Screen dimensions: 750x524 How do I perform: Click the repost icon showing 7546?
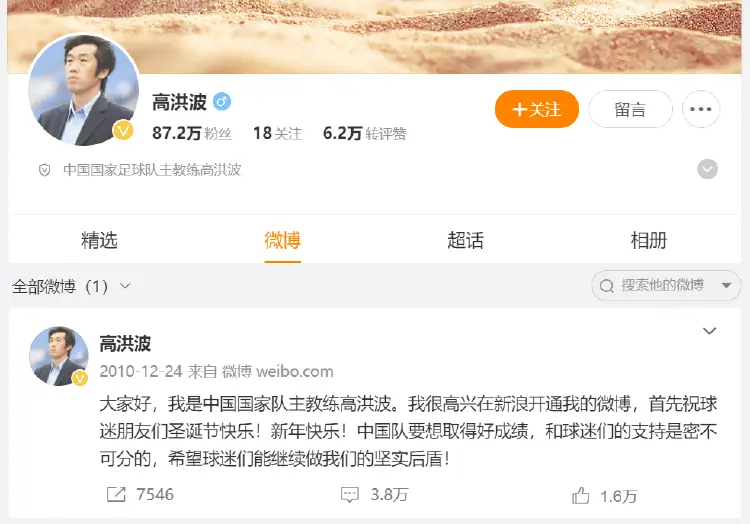point(116,494)
